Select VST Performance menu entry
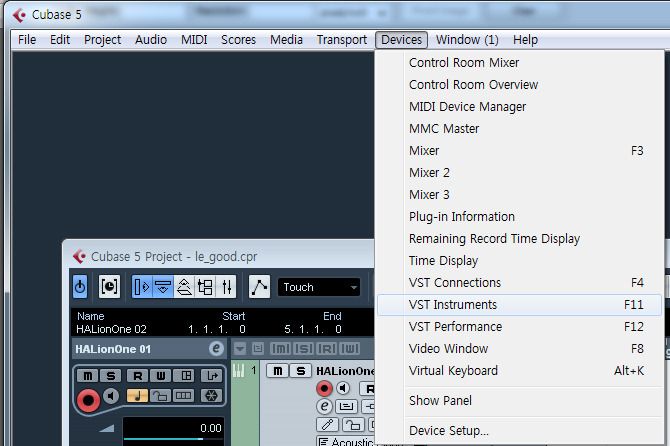Image resolution: width=670 pixels, height=446 pixels. pyautogui.click(x=520, y=326)
